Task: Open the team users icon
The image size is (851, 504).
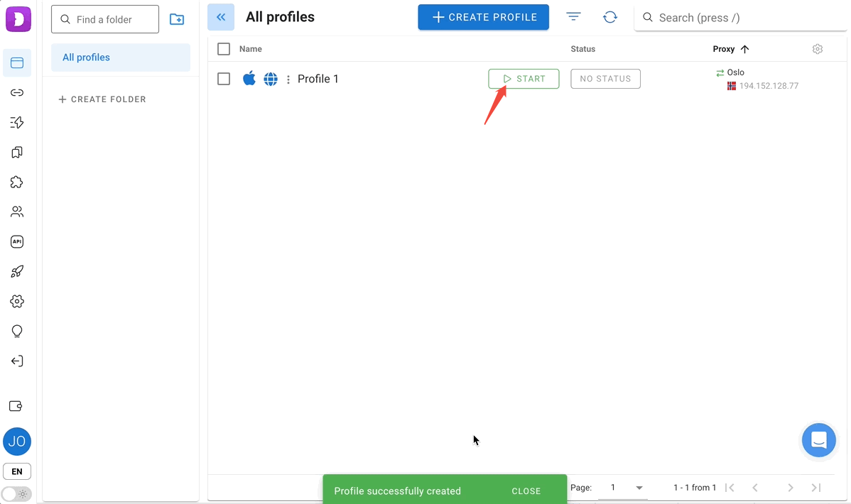Action: tap(17, 212)
